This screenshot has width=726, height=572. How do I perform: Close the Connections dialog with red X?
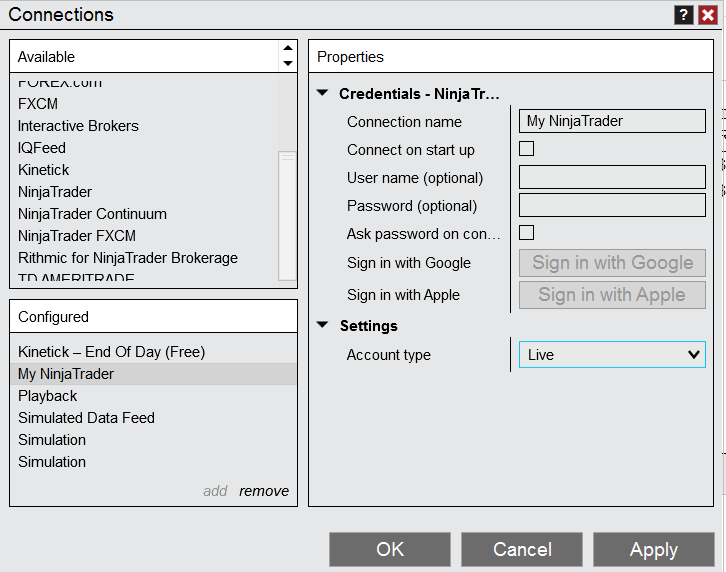pyautogui.click(x=708, y=15)
